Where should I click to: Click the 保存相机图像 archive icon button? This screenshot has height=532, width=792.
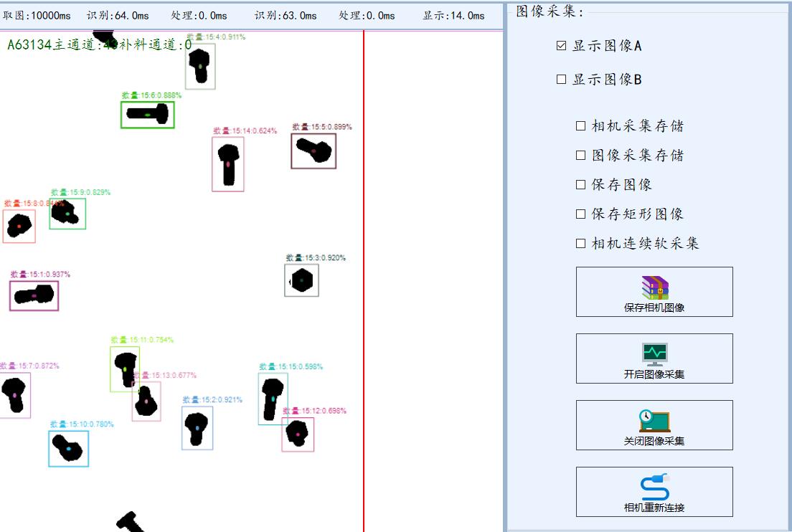click(654, 292)
